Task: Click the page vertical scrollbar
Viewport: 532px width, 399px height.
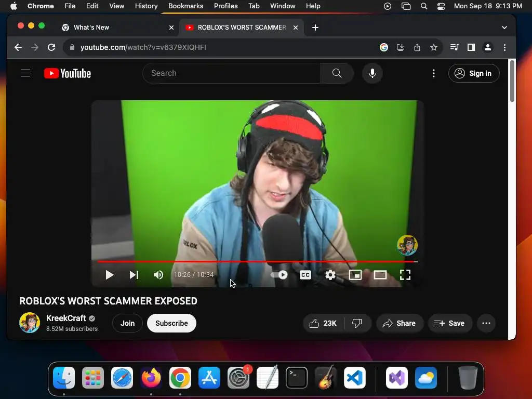Action: point(512,81)
